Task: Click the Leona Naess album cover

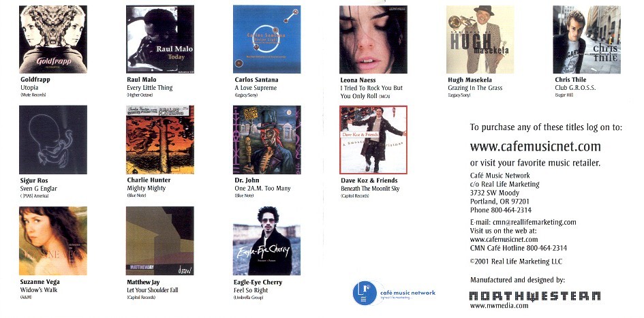Action: [373, 39]
